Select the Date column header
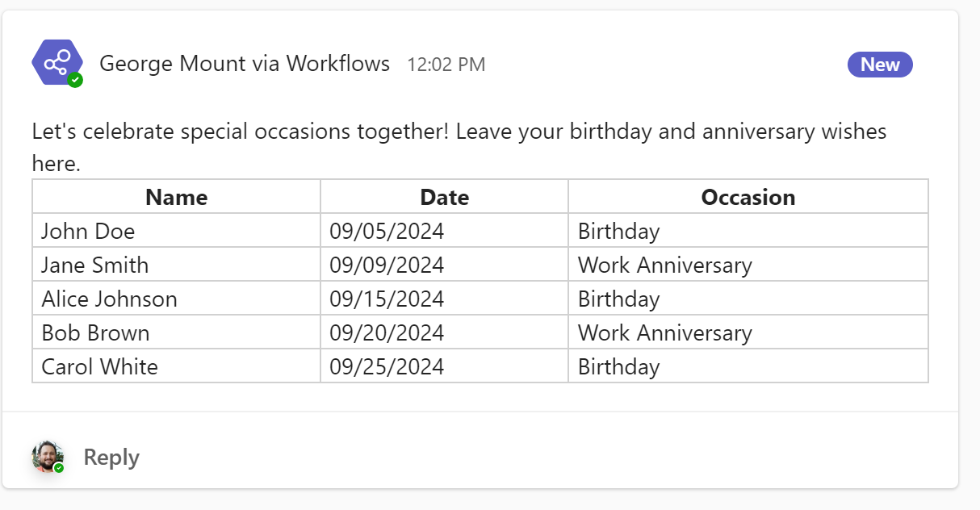 pos(444,197)
